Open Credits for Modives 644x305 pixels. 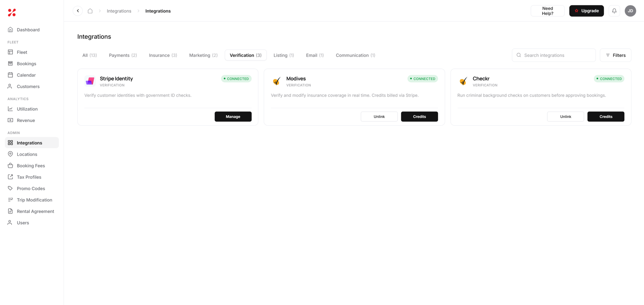pyautogui.click(x=419, y=117)
